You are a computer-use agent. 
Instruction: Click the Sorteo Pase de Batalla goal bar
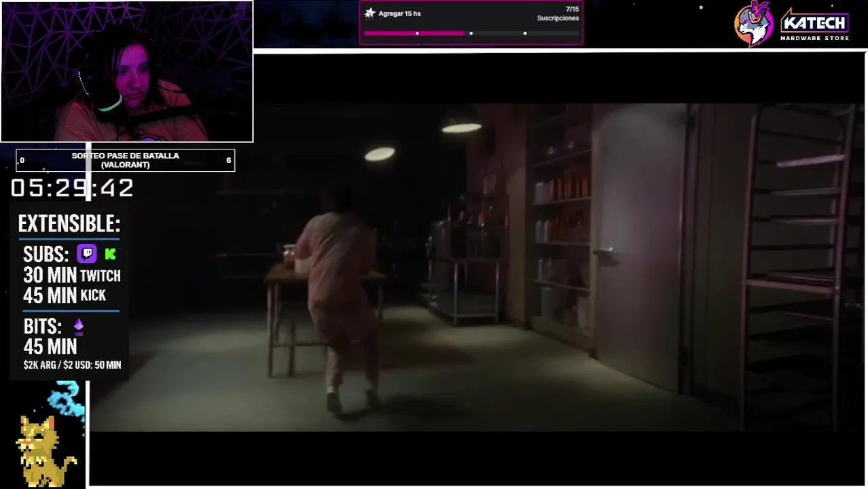[x=125, y=160]
